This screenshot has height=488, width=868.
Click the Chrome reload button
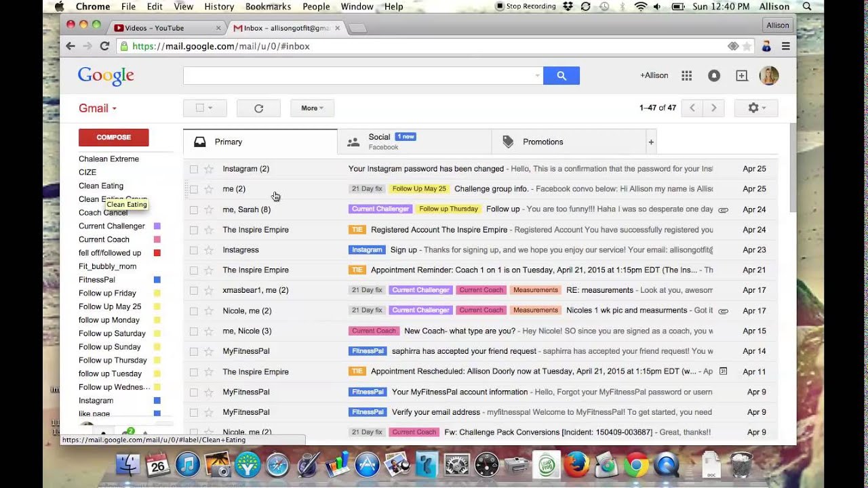(x=104, y=46)
